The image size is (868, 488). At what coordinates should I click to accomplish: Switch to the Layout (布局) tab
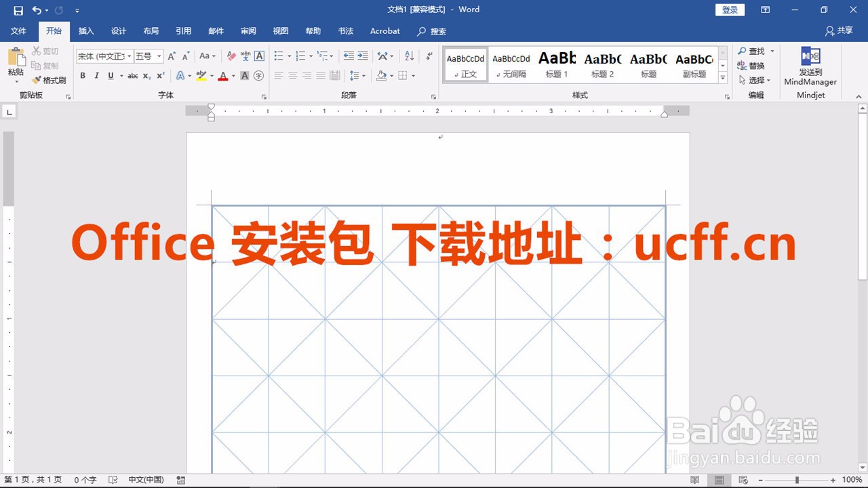pyautogui.click(x=151, y=31)
